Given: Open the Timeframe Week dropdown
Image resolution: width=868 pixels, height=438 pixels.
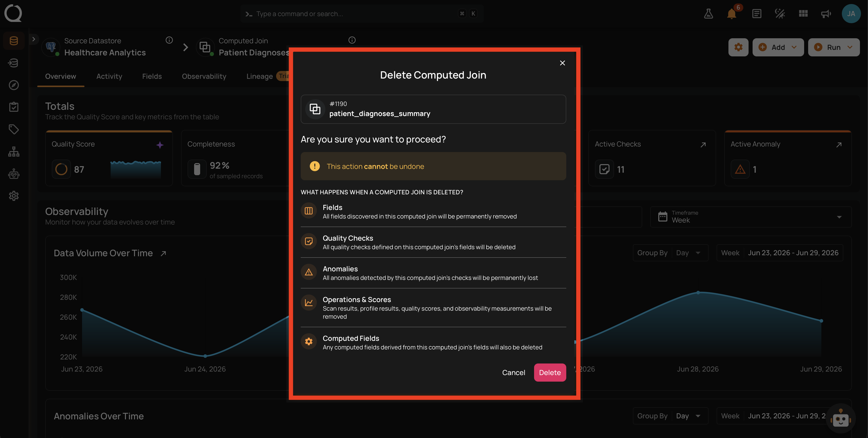Looking at the screenshot, I should [750, 217].
